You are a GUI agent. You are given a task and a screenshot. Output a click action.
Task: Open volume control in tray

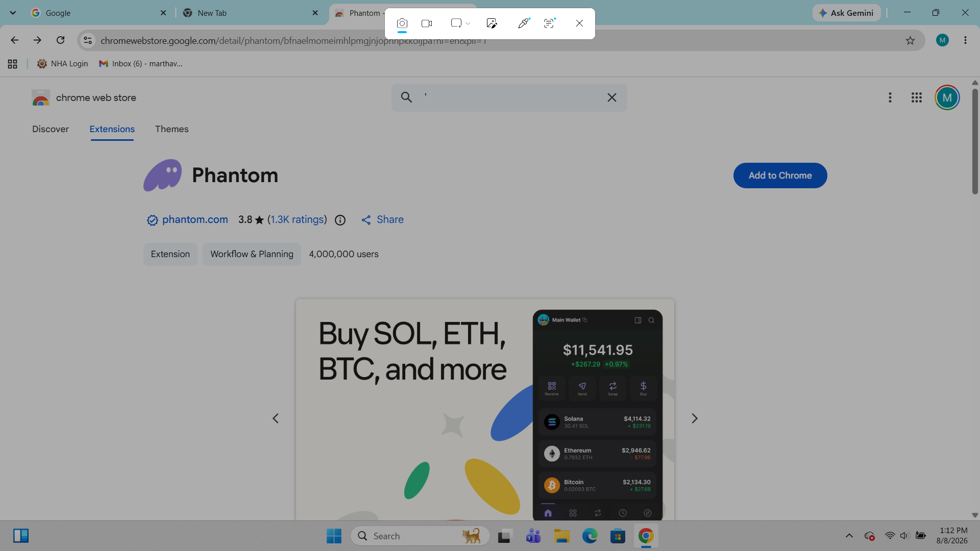point(904,536)
